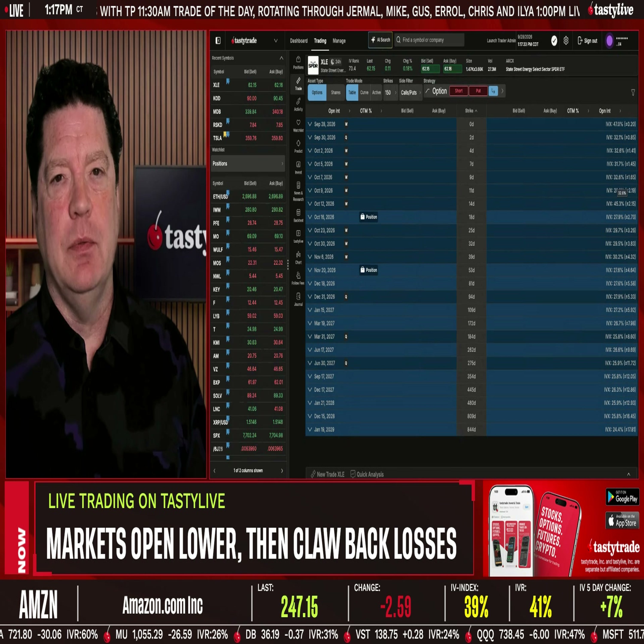The height and width of the screenshot is (644, 644).
Task: Select the Trading tab
Action: coord(320,41)
